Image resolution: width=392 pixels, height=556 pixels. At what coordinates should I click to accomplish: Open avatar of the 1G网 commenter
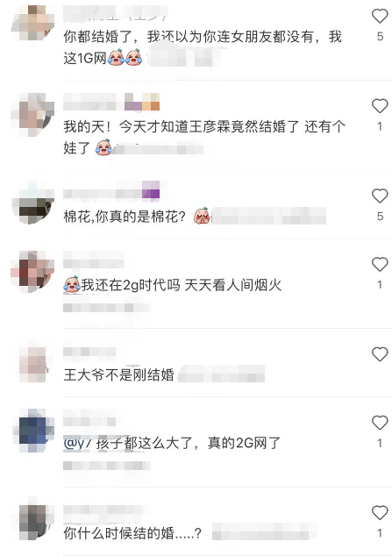(32, 23)
